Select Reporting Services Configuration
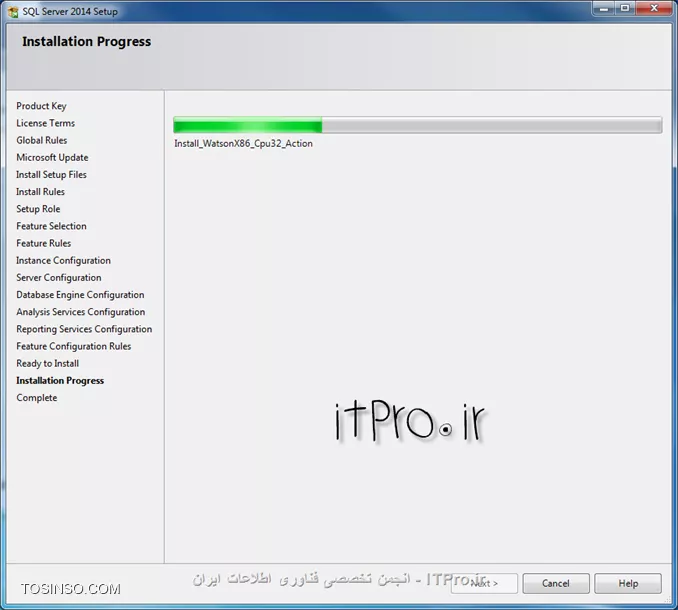The width and height of the screenshot is (678, 610). (x=84, y=329)
